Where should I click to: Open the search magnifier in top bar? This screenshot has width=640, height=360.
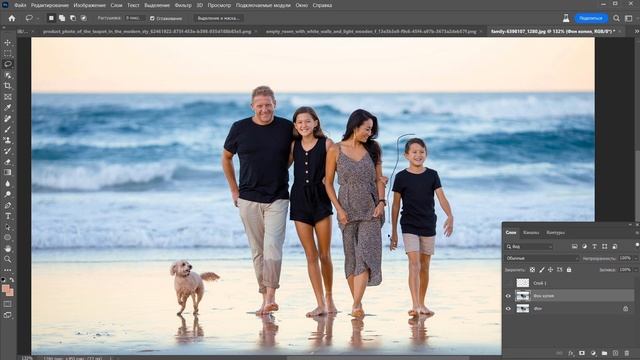click(616, 18)
